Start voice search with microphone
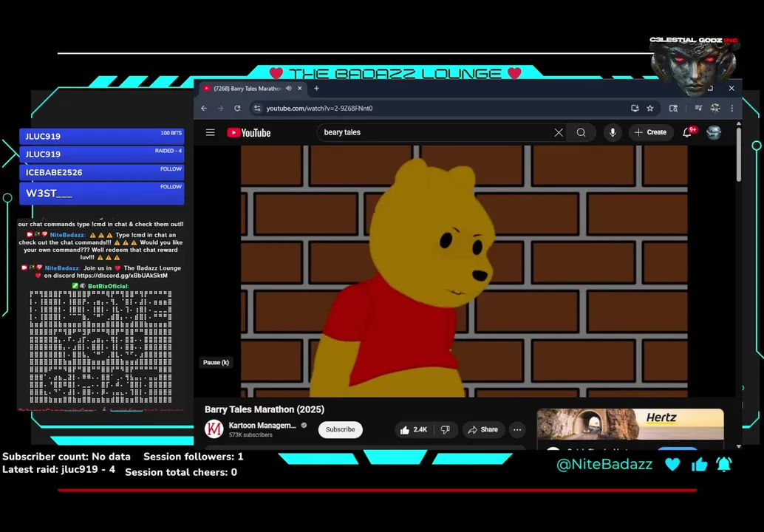 pos(613,132)
